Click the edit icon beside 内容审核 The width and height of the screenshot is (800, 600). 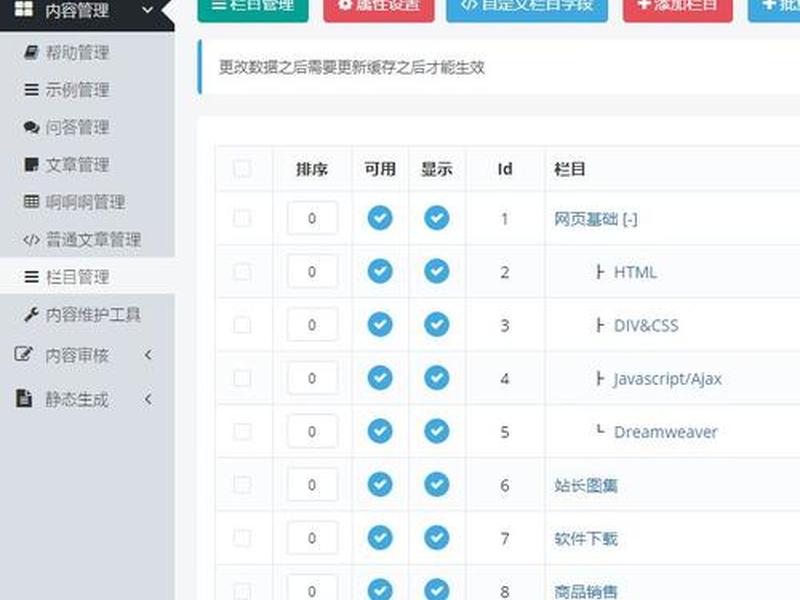(x=23, y=354)
